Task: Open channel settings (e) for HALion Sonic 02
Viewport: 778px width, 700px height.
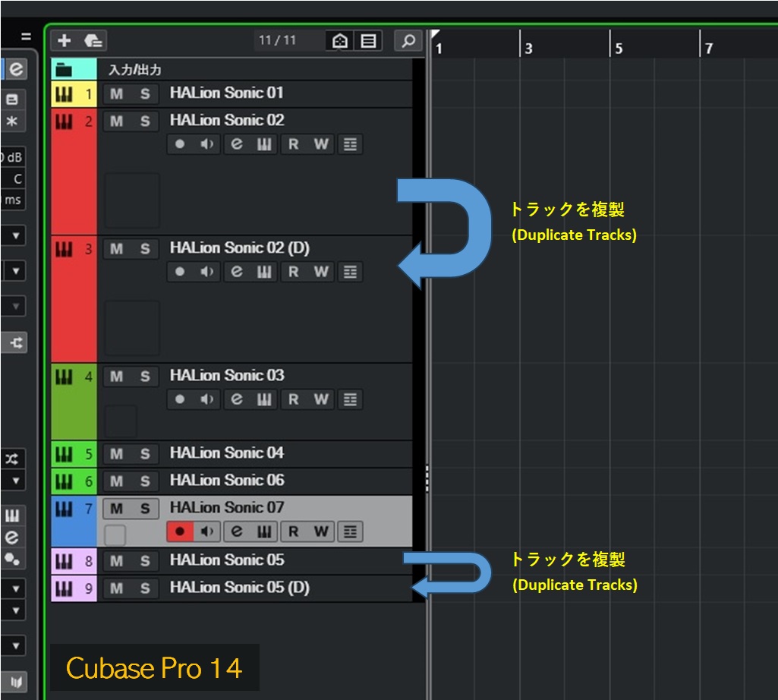Action: click(237, 144)
